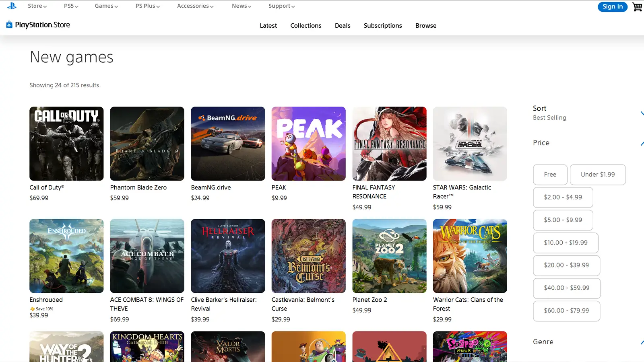Expand the Accessories menu
Image resolution: width=644 pixels, height=362 pixels.
click(195, 6)
